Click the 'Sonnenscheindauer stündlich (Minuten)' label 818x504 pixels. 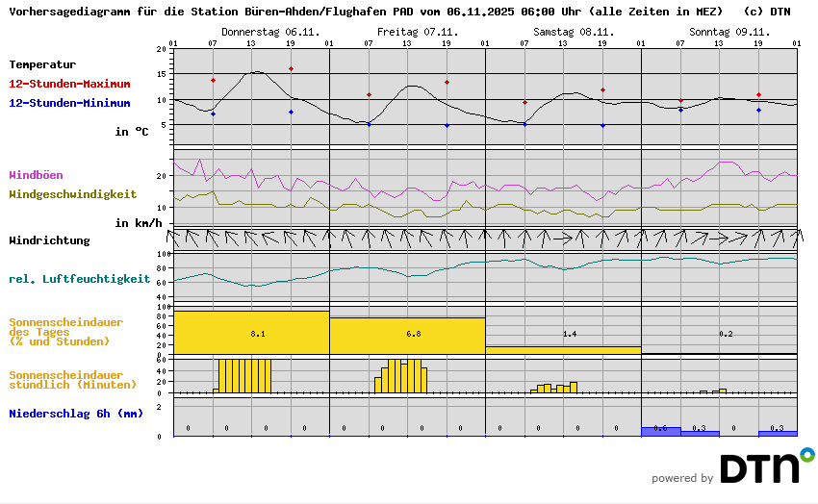(72, 380)
